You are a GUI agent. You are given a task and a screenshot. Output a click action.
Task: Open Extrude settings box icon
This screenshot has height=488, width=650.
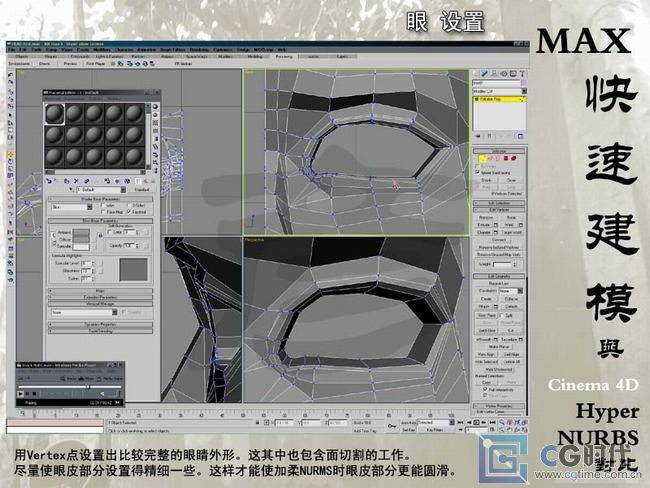coord(496,225)
